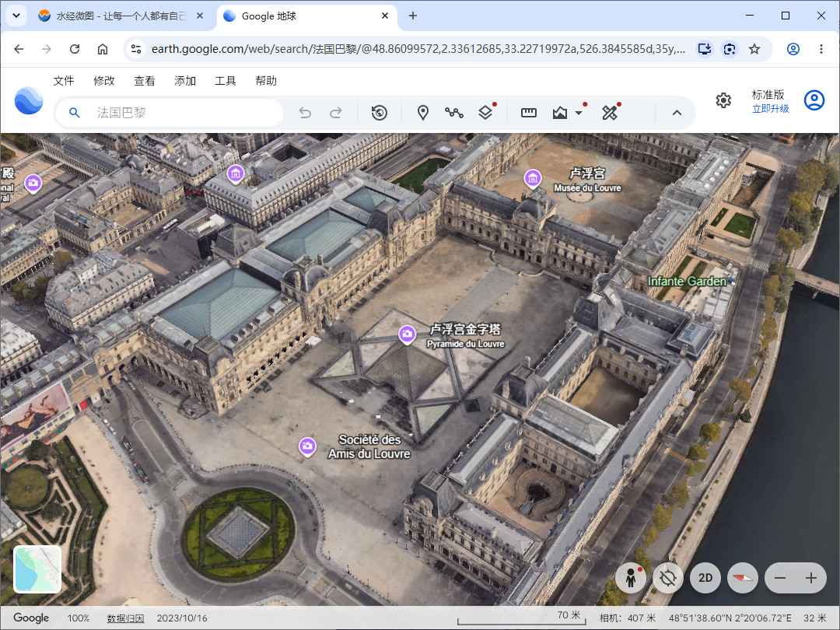Select the measure ruler tool
This screenshot has width=840, height=630.
pyautogui.click(x=529, y=113)
